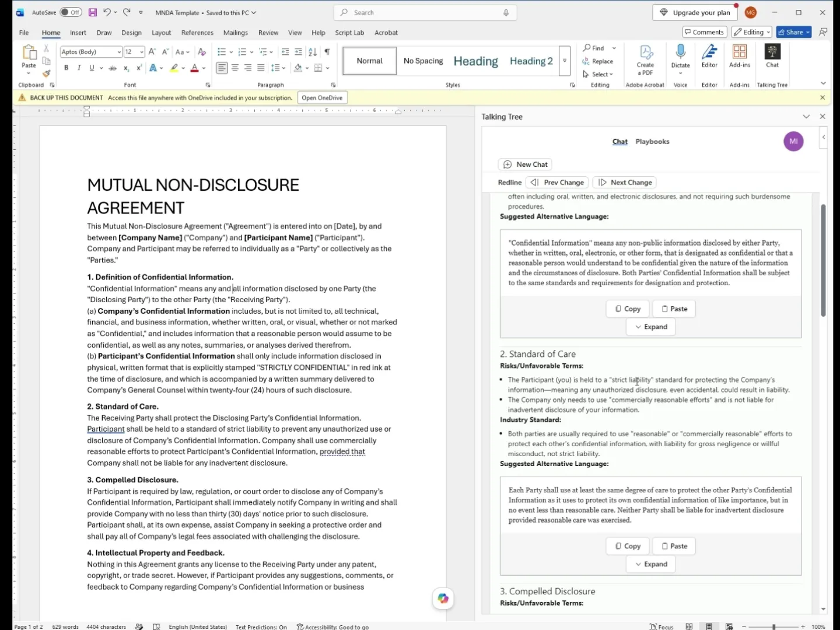Click the Save icon in title bar
Image resolution: width=840 pixels, height=630 pixels.
92,12
